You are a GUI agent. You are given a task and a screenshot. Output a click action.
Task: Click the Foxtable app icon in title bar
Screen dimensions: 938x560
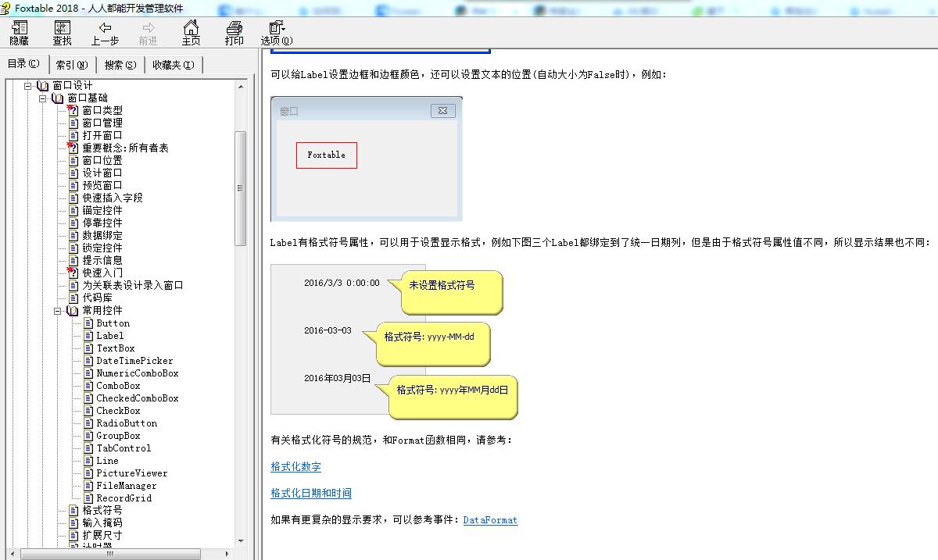click(x=6, y=8)
